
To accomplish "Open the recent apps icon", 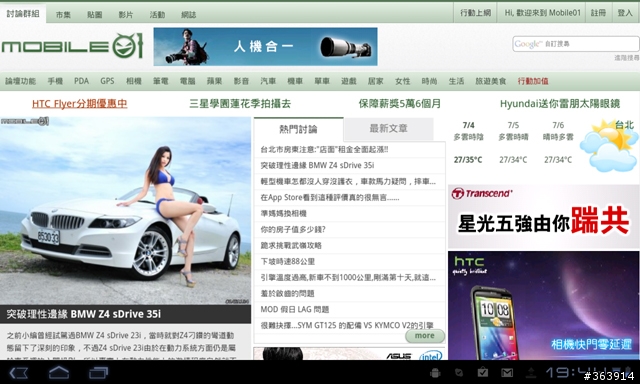I will point(98,372).
